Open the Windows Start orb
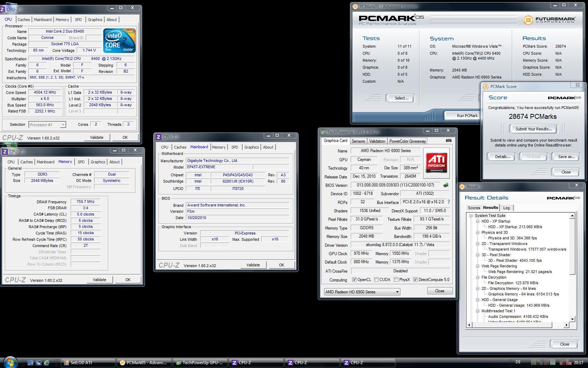Image resolution: width=588 pixels, height=368 pixels. (10, 362)
